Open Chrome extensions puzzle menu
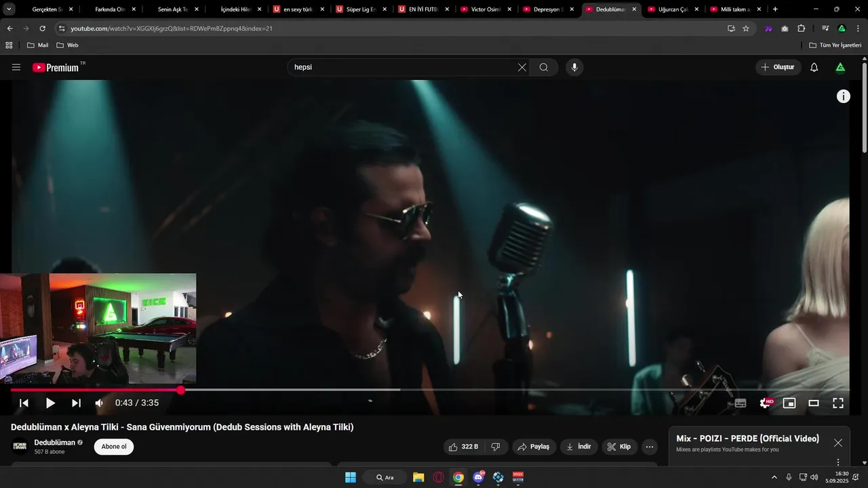The height and width of the screenshot is (488, 868). tap(802, 28)
